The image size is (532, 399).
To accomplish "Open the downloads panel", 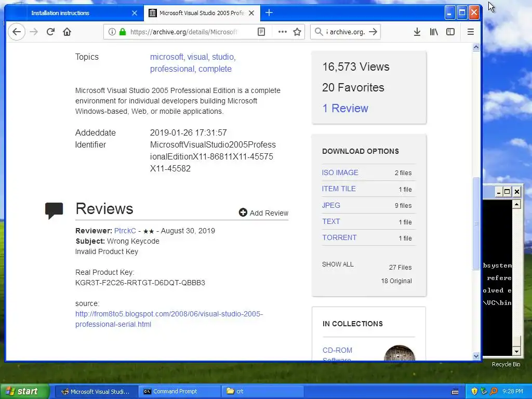I will 417,32.
